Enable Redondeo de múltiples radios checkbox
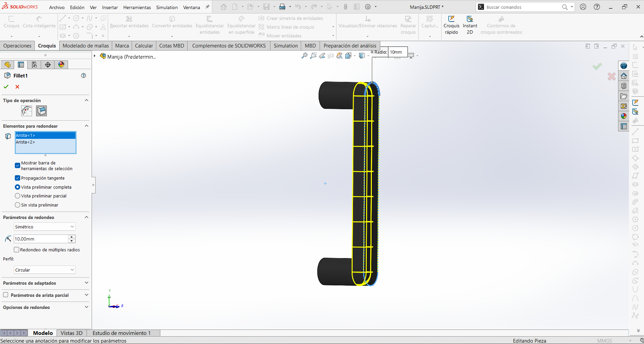The width and height of the screenshot is (644, 344). pos(17,250)
